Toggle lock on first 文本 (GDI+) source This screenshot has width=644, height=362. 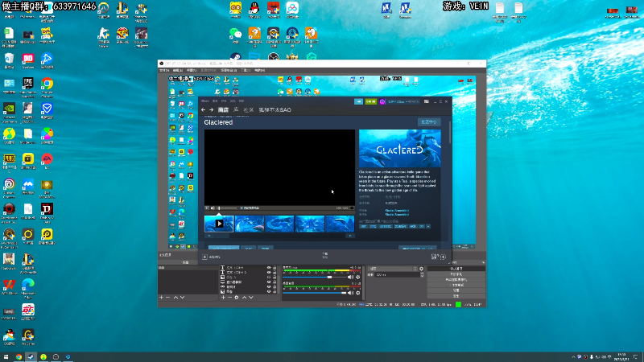275,268
